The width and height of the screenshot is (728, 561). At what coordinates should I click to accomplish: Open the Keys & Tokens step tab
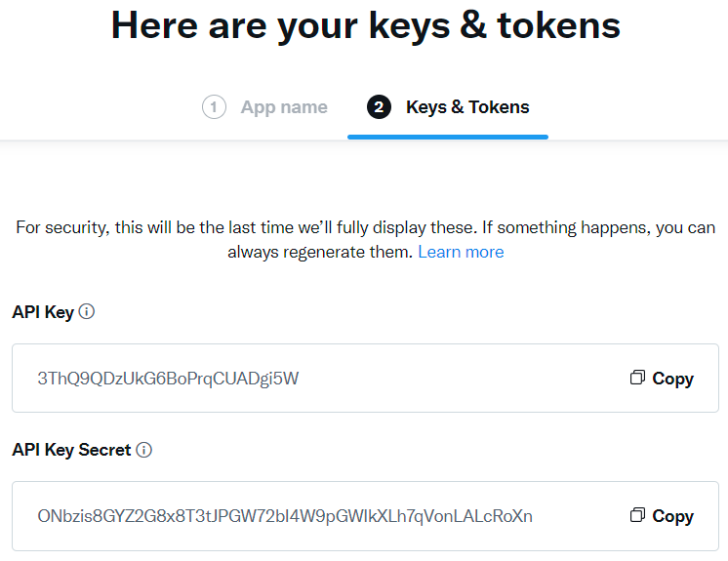click(x=467, y=107)
